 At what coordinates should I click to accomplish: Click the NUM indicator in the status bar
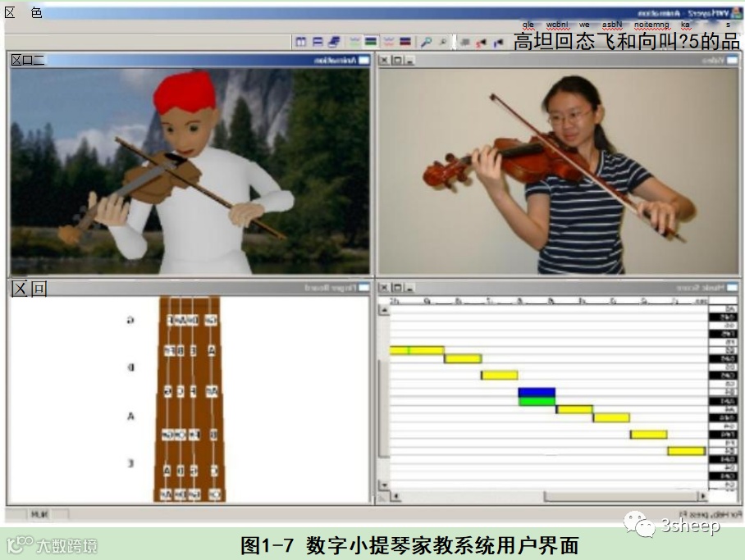click(40, 514)
